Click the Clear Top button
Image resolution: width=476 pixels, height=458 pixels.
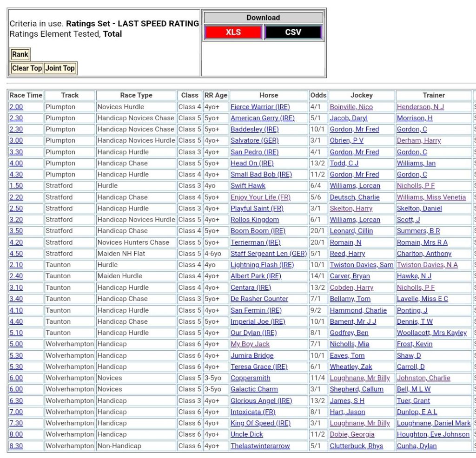pos(27,68)
